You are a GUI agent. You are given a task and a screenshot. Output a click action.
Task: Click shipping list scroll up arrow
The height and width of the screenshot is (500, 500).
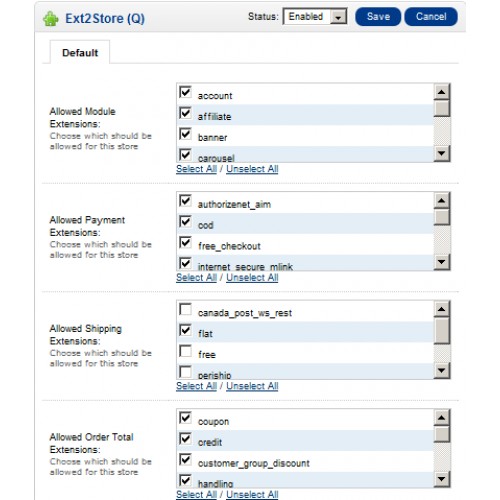pos(442,309)
